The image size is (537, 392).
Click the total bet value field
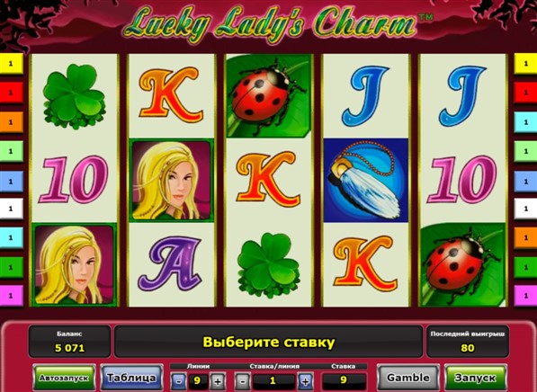tap(344, 380)
